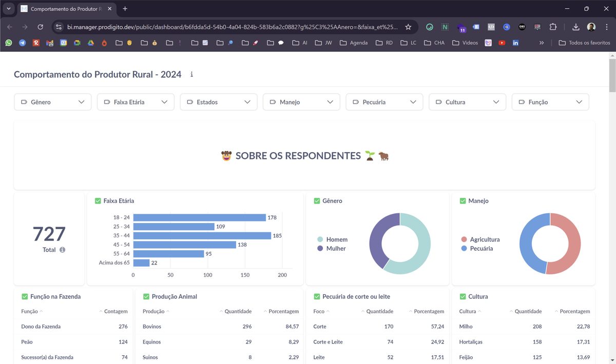
Task: Click the green check beside Faixa Etária
Action: tap(98, 201)
